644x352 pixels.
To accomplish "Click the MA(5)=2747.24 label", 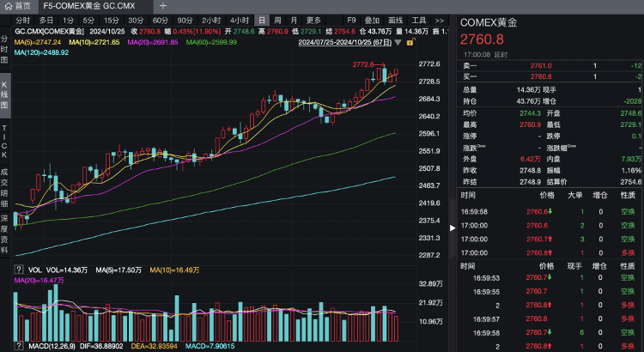I will (x=38, y=42).
